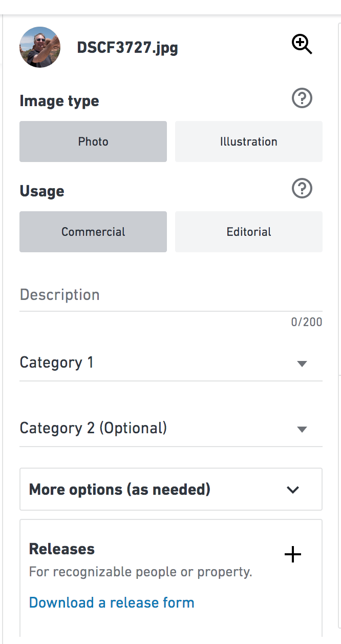Click More options (as needed) header
Image resolution: width=341 pixels, height=644 pixels.
(x=171, y=489)
